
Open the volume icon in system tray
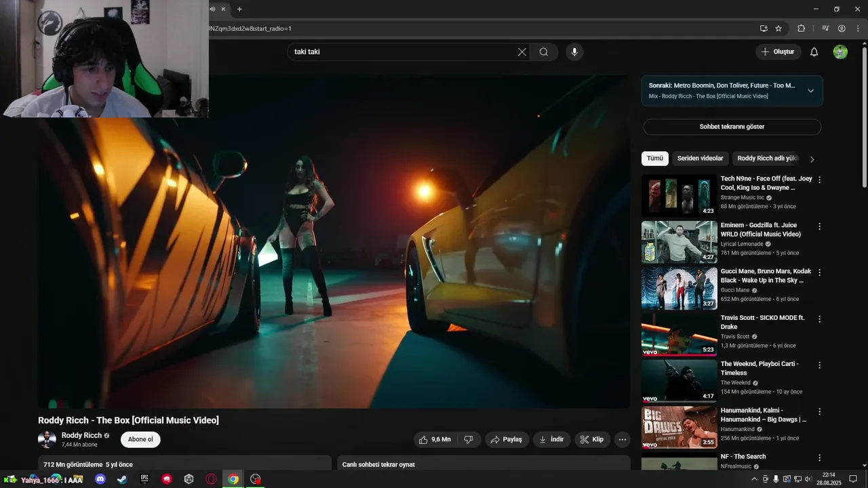808,479
